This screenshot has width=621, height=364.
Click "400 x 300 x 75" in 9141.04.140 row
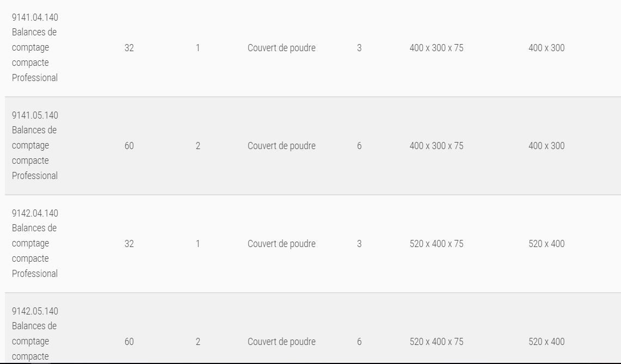(436, 48)
